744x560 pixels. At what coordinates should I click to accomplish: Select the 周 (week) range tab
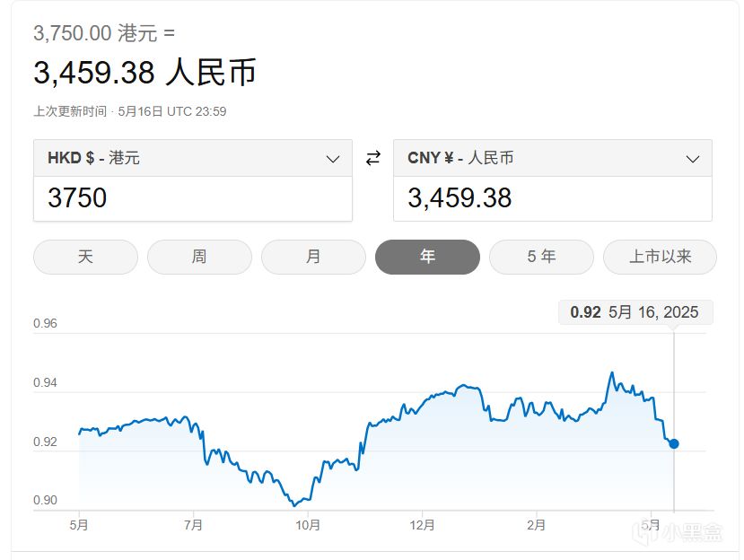[199, 257]
